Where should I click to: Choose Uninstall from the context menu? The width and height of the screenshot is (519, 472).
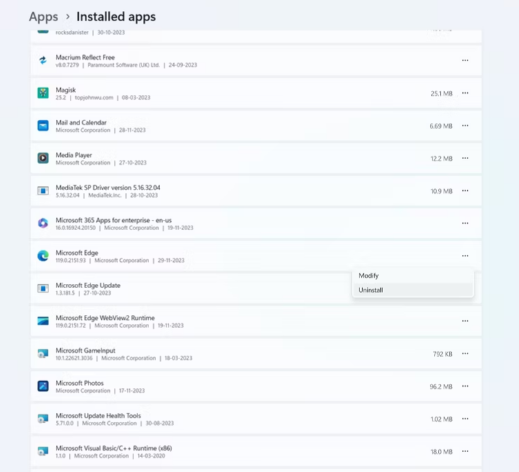pyautogui.click(x=413, y=290)
